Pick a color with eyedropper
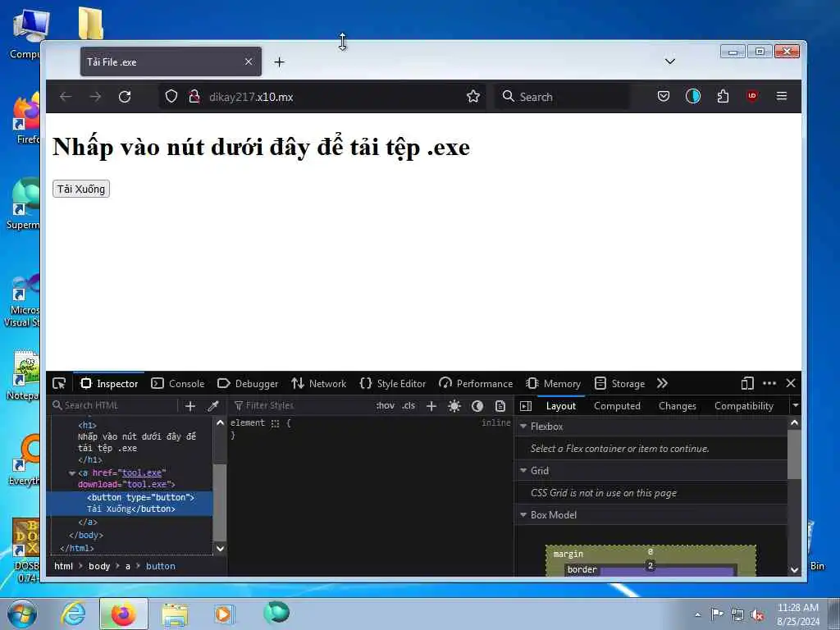The height and width of the screenshot is (630, 840). (213, 406)
